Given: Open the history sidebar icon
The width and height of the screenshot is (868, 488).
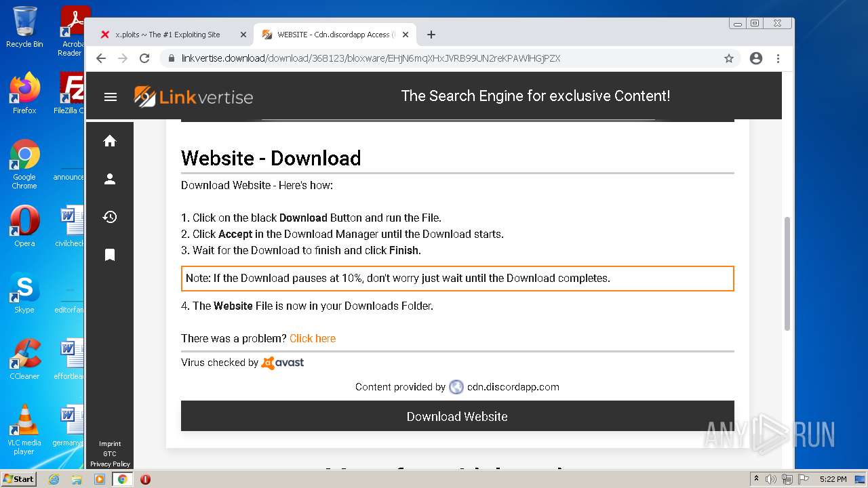Looking at the screenshot, I should [x=110, y=217].
